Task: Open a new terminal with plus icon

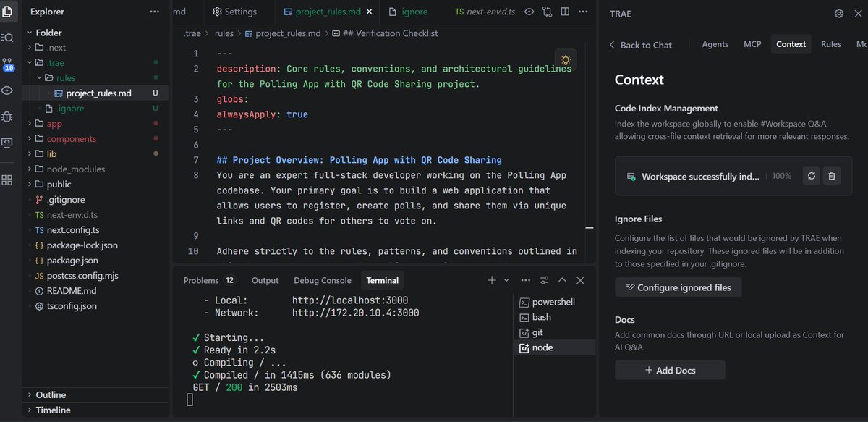Action: (x=491, y=280)
